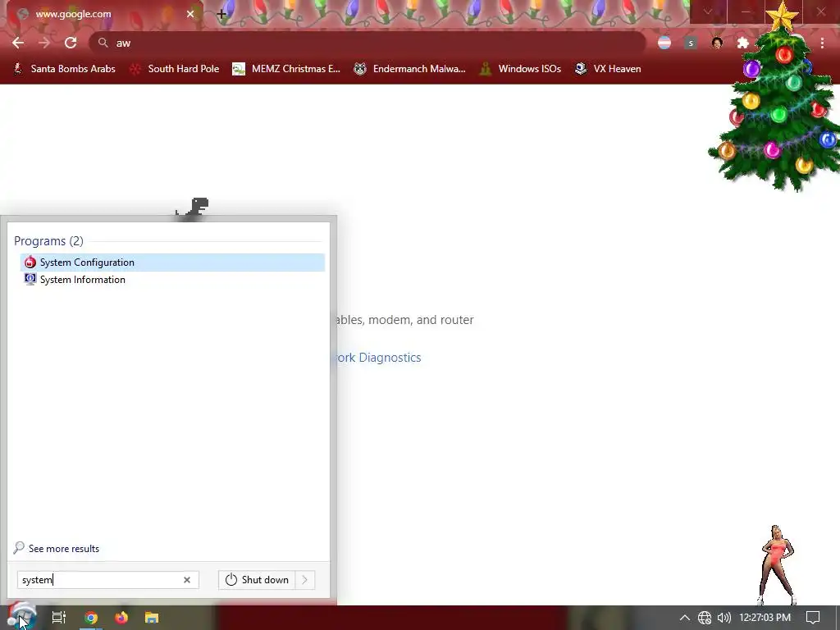840x630 pixels.
Task: Open the South Hard Pole bookmark
Action: tap(175, 69)
